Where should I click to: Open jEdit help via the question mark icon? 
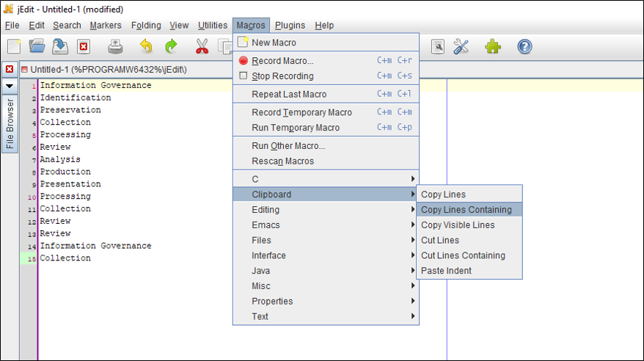(524, 46)
